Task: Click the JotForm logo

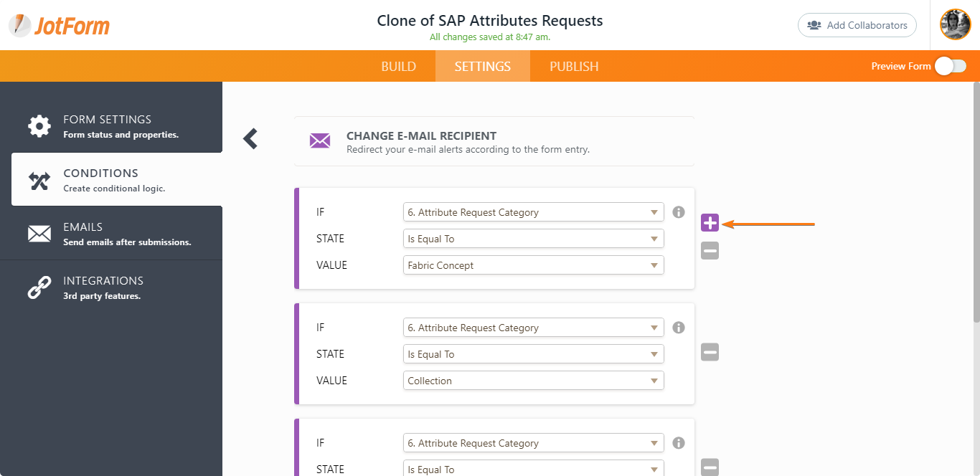Action: pyautogui.click(x=59, y=24)
